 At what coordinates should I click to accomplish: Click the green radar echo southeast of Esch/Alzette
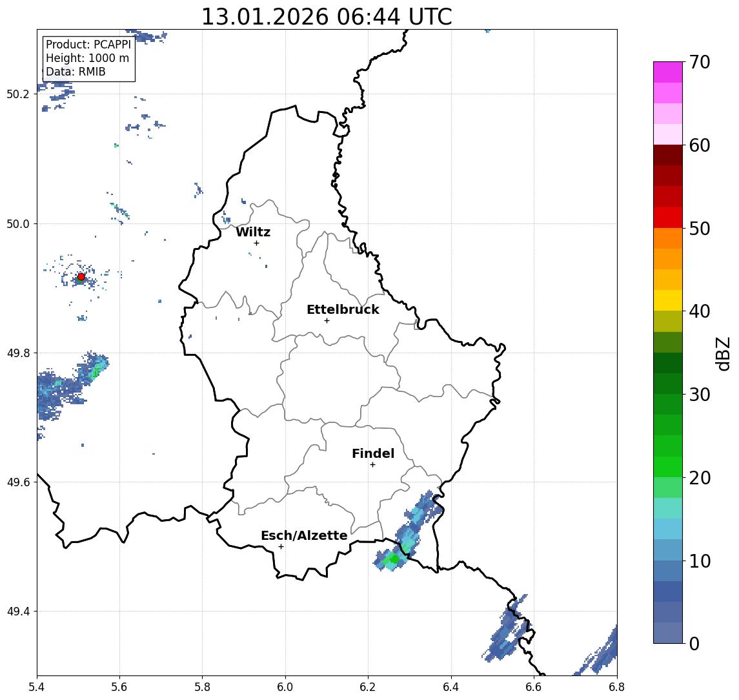coord(392,560)
